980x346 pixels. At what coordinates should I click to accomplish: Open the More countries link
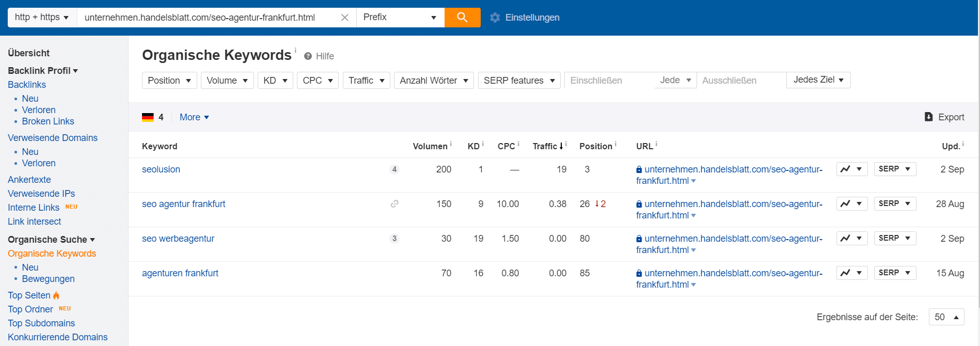pos(194,117)
